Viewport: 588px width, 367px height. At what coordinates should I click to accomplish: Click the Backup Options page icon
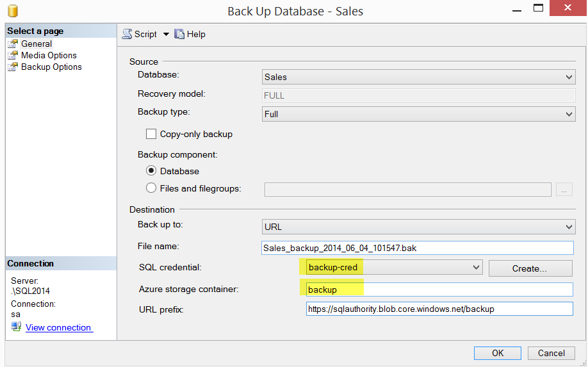click(x=13, y=67)
